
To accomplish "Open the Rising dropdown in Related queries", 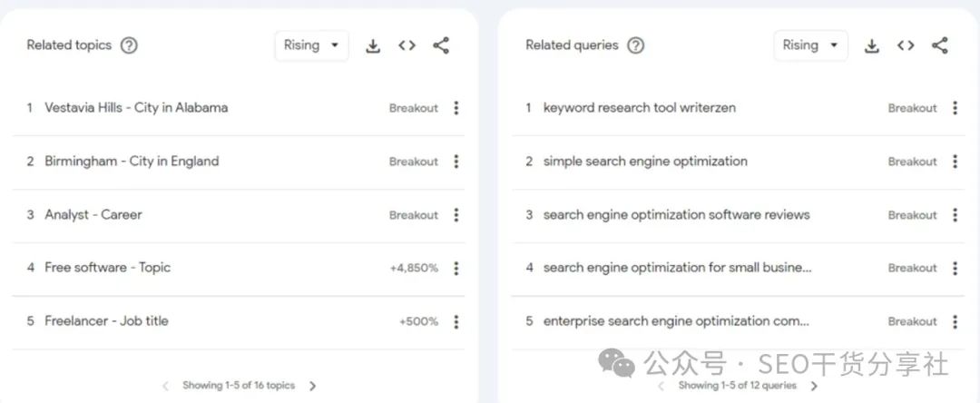I will [810, 45].
